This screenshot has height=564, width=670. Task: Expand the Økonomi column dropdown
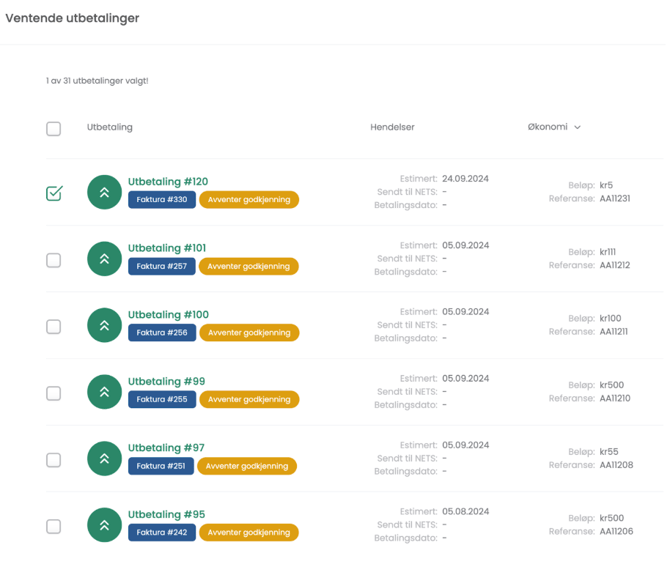point(555,127)
